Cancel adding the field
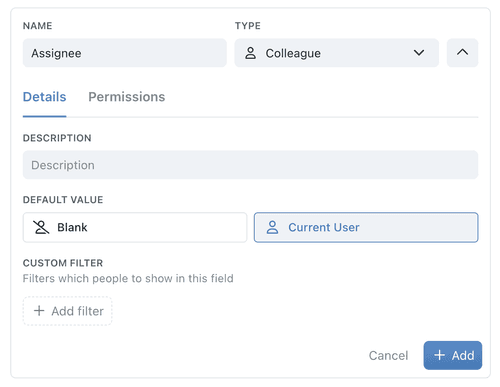Viewport: 500px width, 387px height. point(388,355)
